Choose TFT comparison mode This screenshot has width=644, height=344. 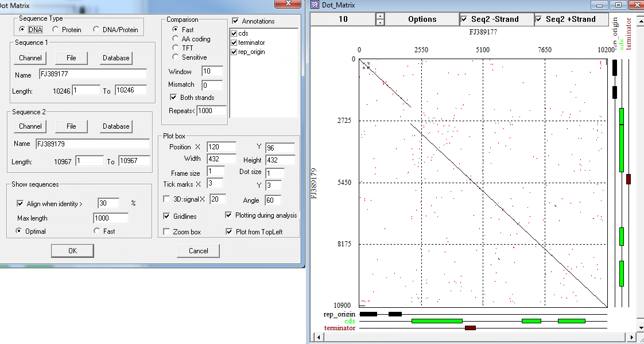point(176,48)
